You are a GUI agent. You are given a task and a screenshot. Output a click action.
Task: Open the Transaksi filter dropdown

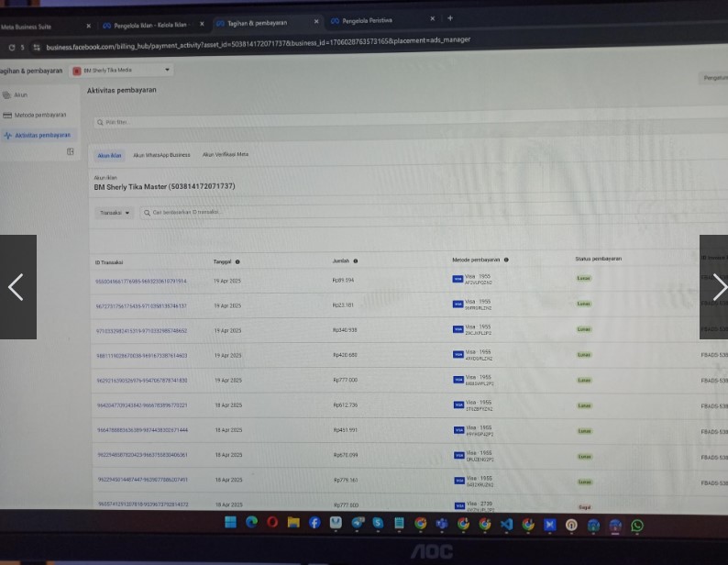click(116, 212)
